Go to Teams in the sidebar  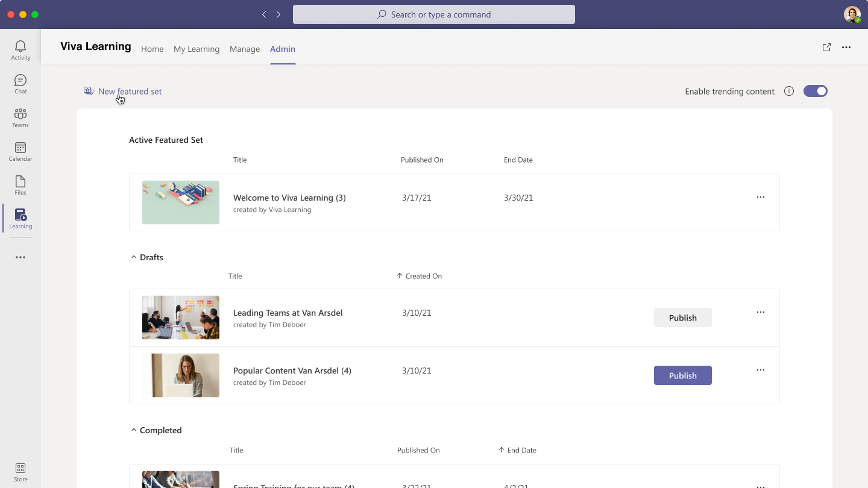(20, 117)
